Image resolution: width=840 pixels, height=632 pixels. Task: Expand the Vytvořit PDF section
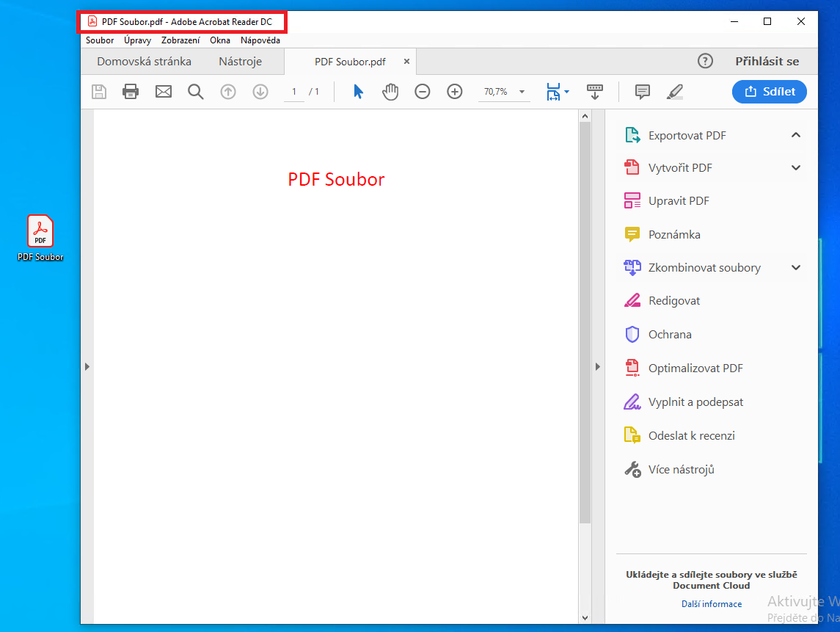click(x=796, y=168)
